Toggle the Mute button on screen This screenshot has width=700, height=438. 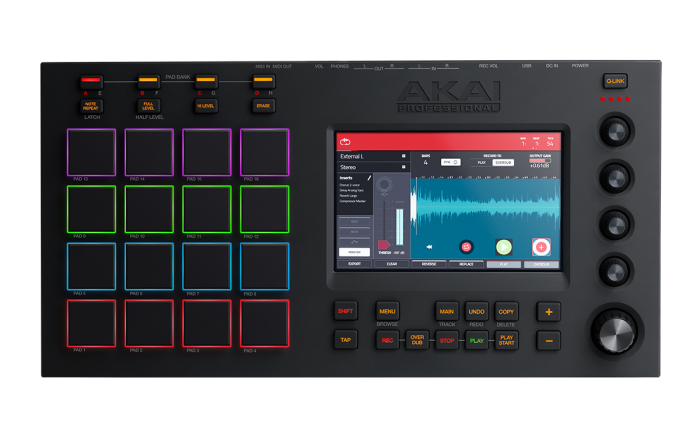click(x=354, y=232)
